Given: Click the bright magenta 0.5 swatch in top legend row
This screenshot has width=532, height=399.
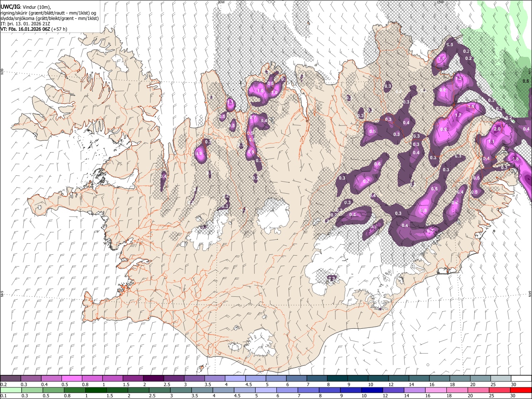Looking at the screenshot, I should [x=71, y=378].
